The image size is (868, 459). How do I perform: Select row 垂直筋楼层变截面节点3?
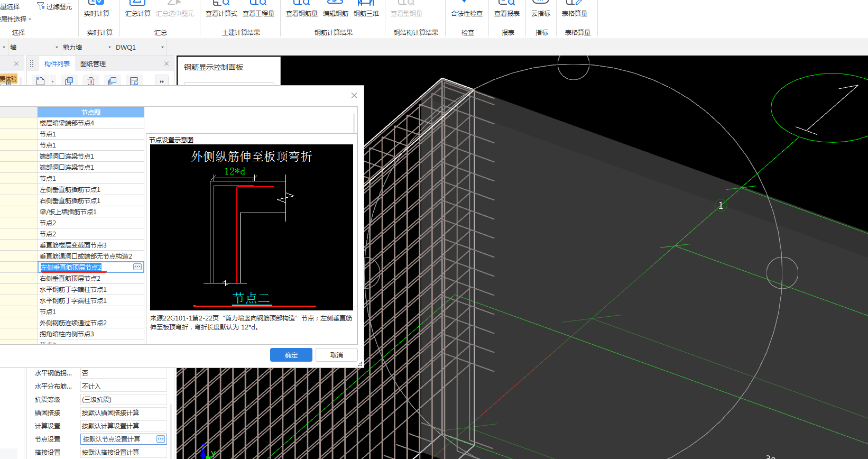(x=91, y=245)
